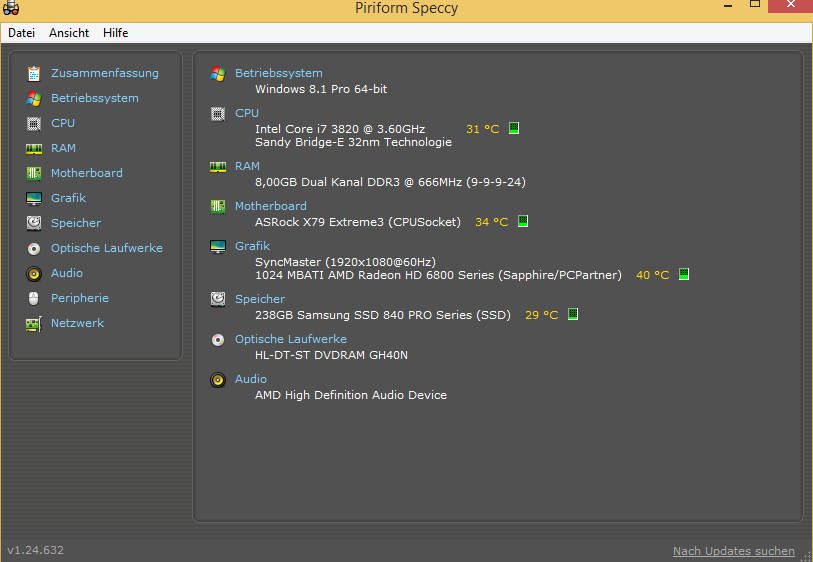Click the text Sandy Bridge-E 32nm Technologie
Image resolution: width=813 pixels, height=562 pixels.
[353, 142]
